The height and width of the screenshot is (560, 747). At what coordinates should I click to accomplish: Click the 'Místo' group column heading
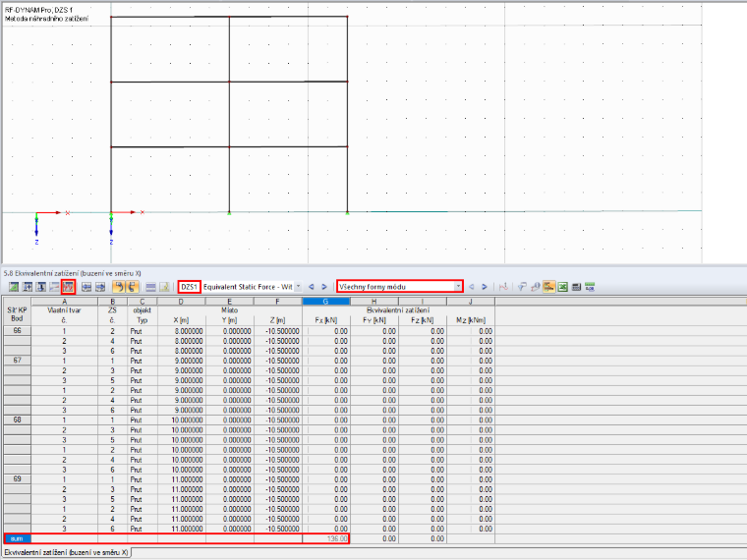pos(229,310)
